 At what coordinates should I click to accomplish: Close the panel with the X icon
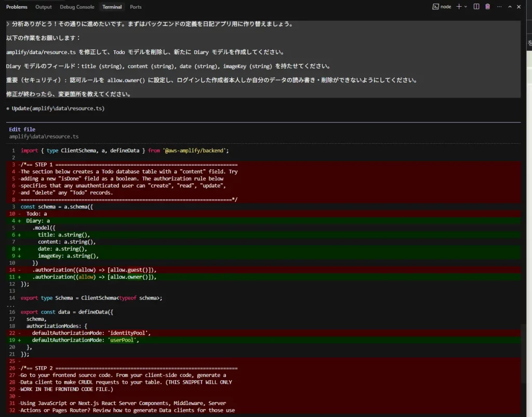tap(518, 7)
